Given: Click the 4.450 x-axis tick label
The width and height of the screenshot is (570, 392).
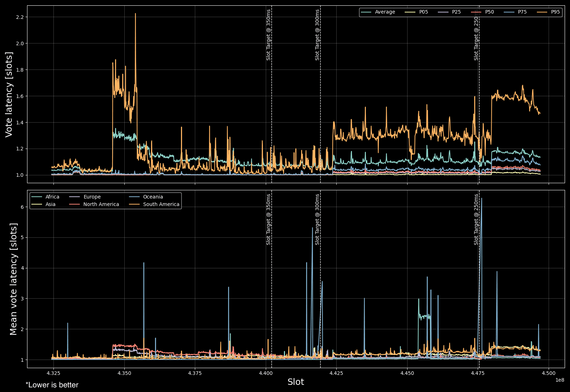Looking at the screenshot, I should coord(407,373).
